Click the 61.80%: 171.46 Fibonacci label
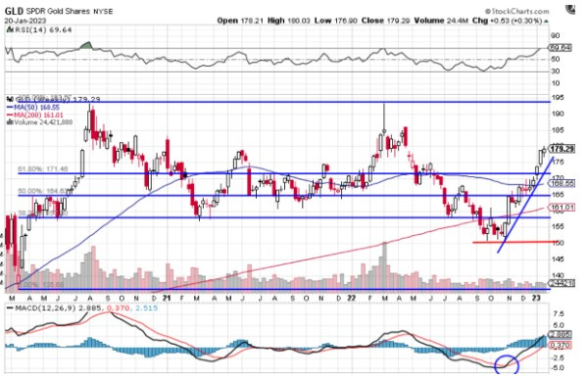The height and width of the screenshot is (378, 588). pyautogui.click(x=43, y=169)
